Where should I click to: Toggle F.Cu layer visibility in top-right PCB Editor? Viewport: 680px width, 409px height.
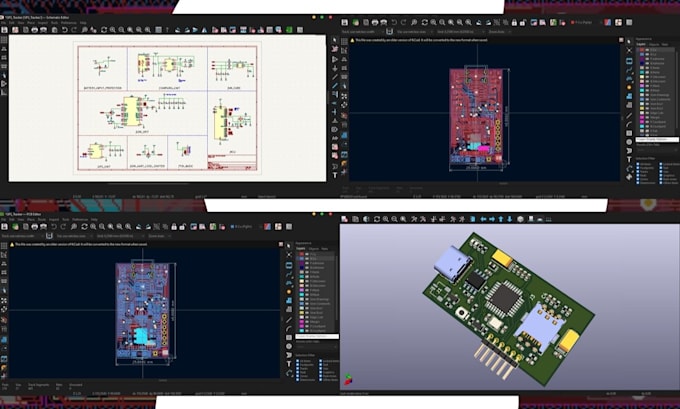pyautogui.click(x=647, y=50)
